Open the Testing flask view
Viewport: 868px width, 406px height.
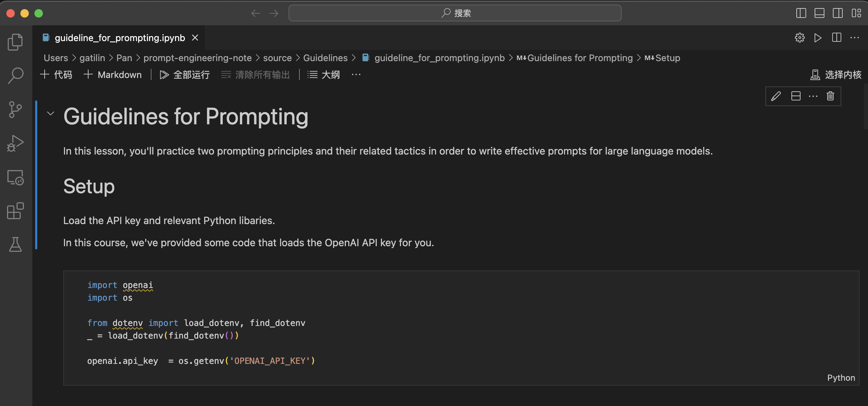15,244
